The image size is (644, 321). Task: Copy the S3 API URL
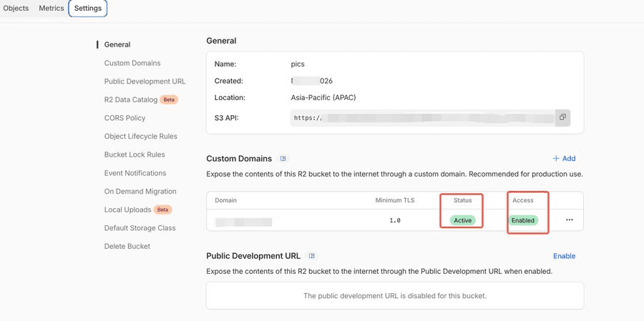pyautogui.click(x=562, y=117)
